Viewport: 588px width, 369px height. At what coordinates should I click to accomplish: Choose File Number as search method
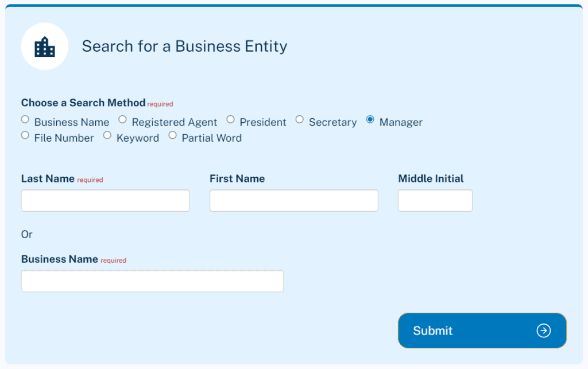25,135
